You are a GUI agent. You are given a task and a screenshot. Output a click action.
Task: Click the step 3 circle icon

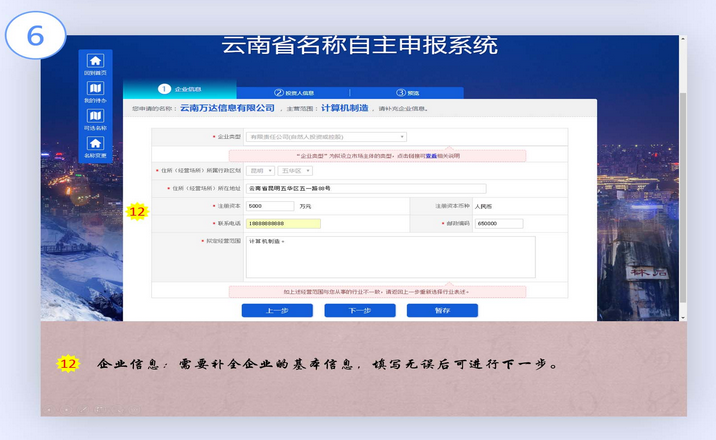click(x=401, y=92)
